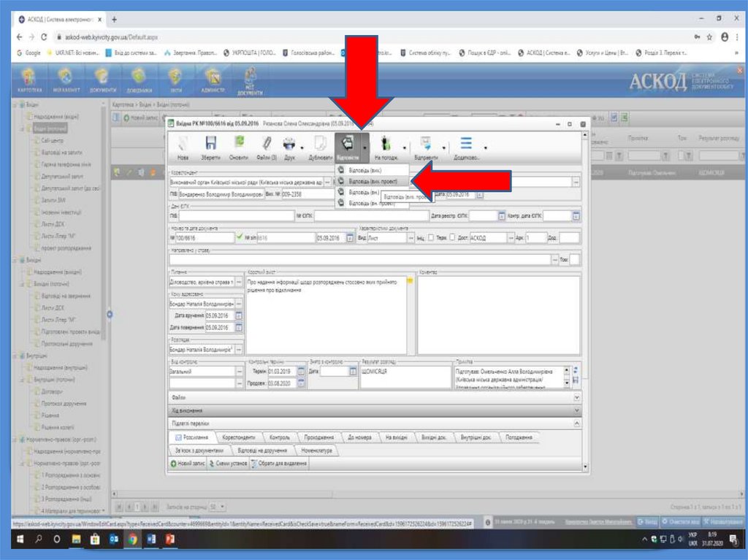Screen dimensions: 748x560
Task: Open the На погодж. dropdown arrow
Action: tap(405, 148)
